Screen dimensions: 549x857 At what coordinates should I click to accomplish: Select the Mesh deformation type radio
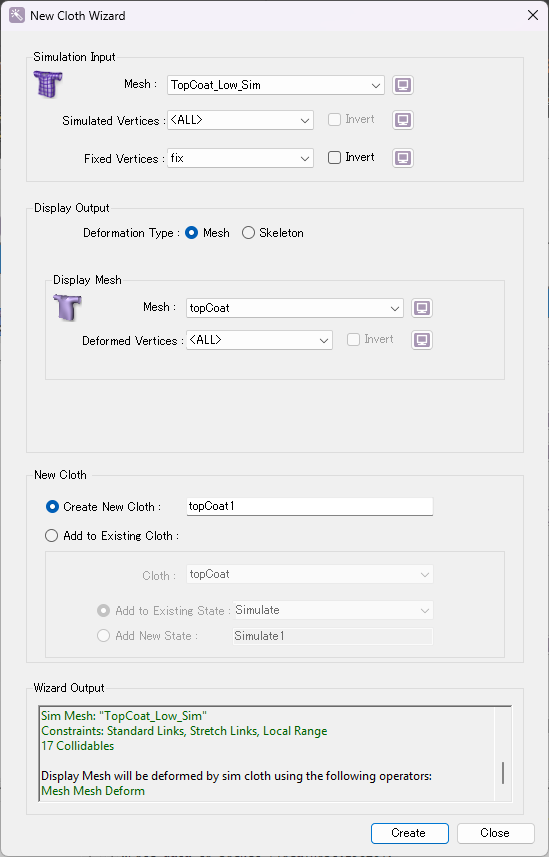[x=191, y=233]
